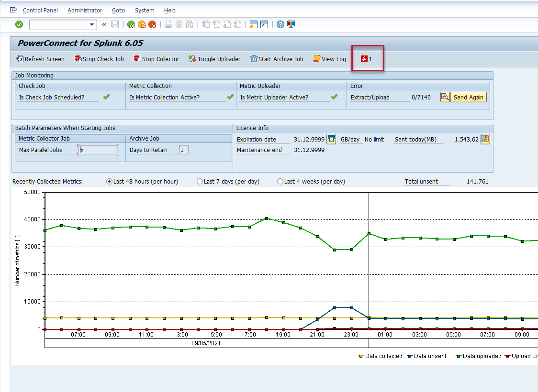This screenshot has width=538, height=392.
Task: Open the window options menu icon
Action: [x=13, y=10]
